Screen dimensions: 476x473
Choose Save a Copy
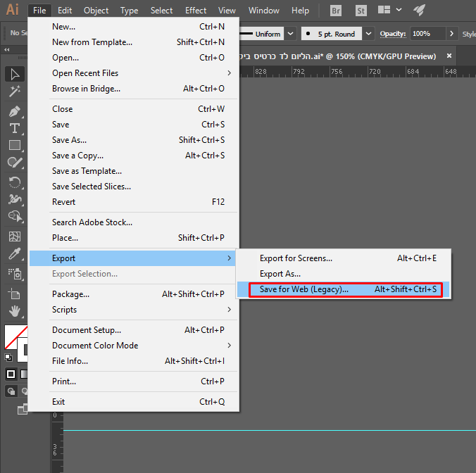click(x=133, y=156)
